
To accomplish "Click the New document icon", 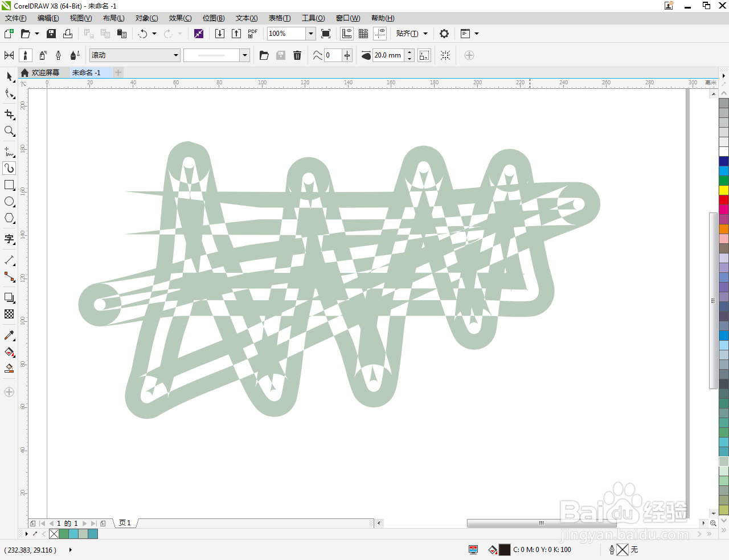I will tap(9, 34).
